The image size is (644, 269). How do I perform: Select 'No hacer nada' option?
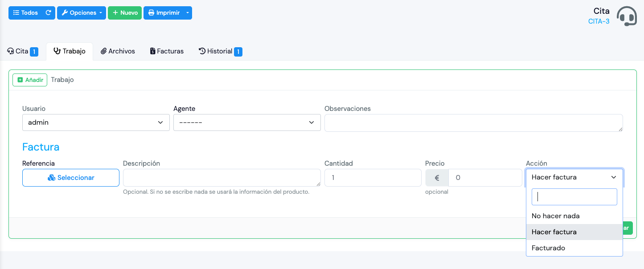(x=555, y=216)
